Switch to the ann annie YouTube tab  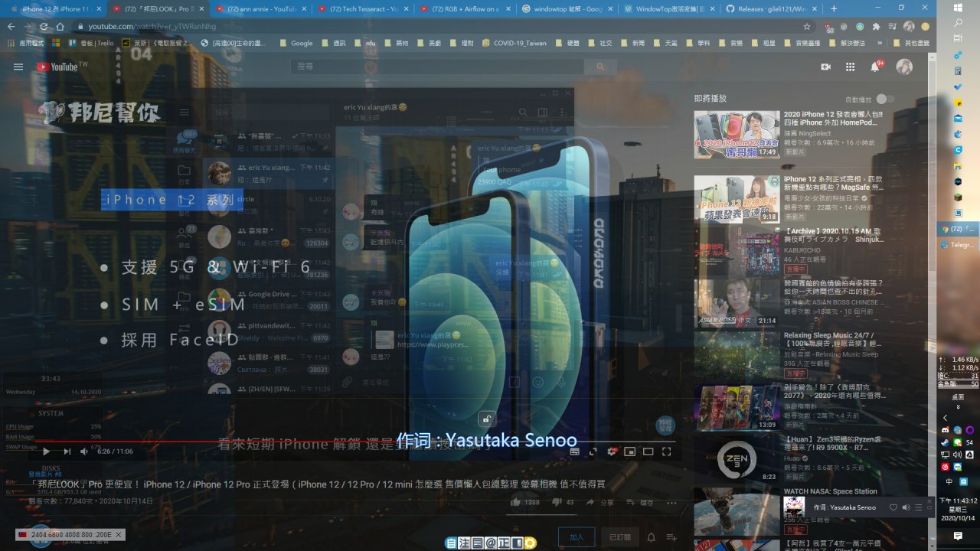[256, 8]
